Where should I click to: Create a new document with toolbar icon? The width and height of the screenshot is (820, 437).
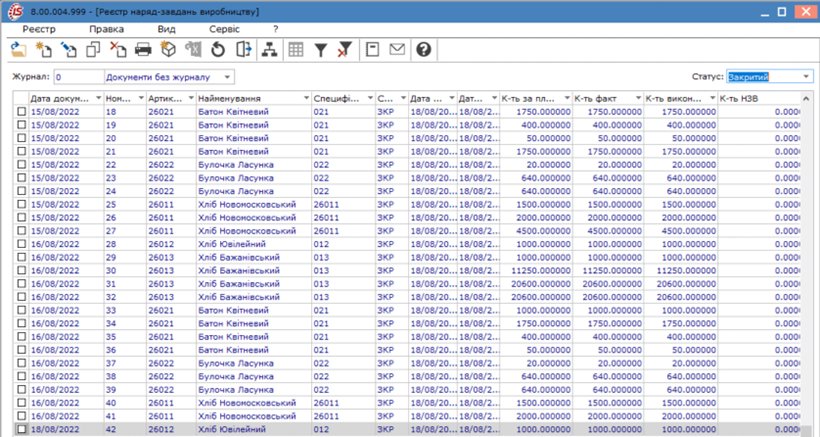coord(43,50)
